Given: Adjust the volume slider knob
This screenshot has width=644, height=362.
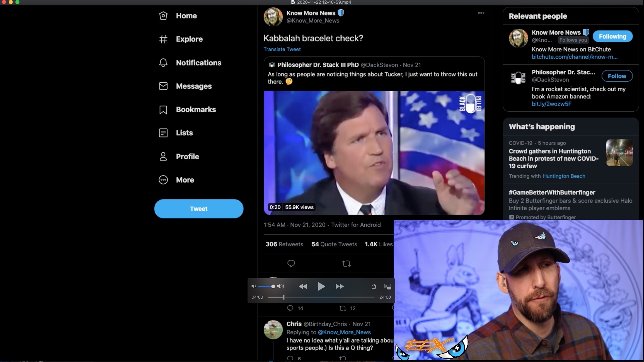Looking at the screenshot, I should tap(273, 286).
